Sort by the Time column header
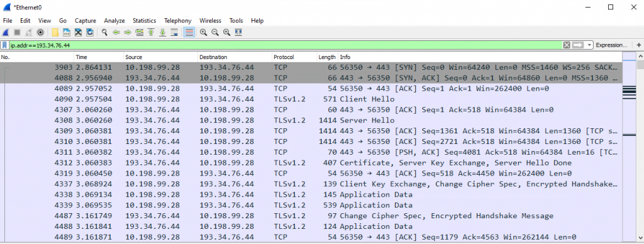Screen dimensions: 644x244 (x=99, y=57)
